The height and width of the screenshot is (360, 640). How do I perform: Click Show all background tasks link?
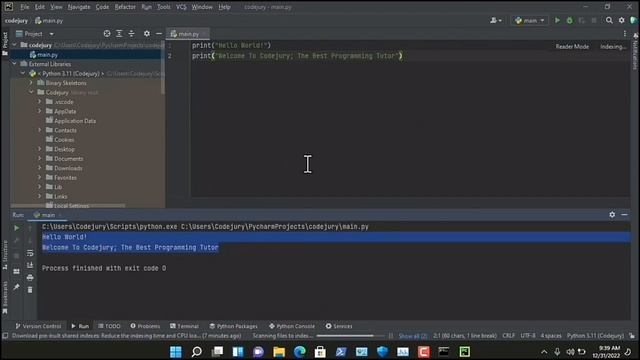(413, 336)
